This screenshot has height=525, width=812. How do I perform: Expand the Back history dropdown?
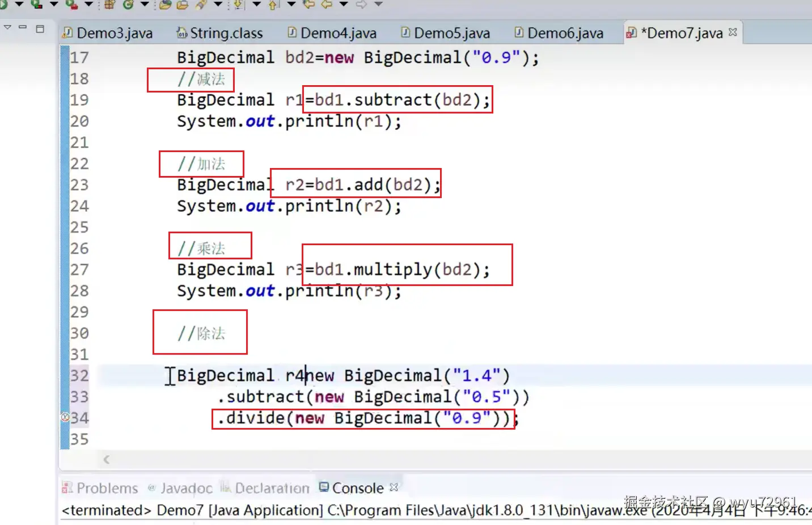[x=344, y=4]
